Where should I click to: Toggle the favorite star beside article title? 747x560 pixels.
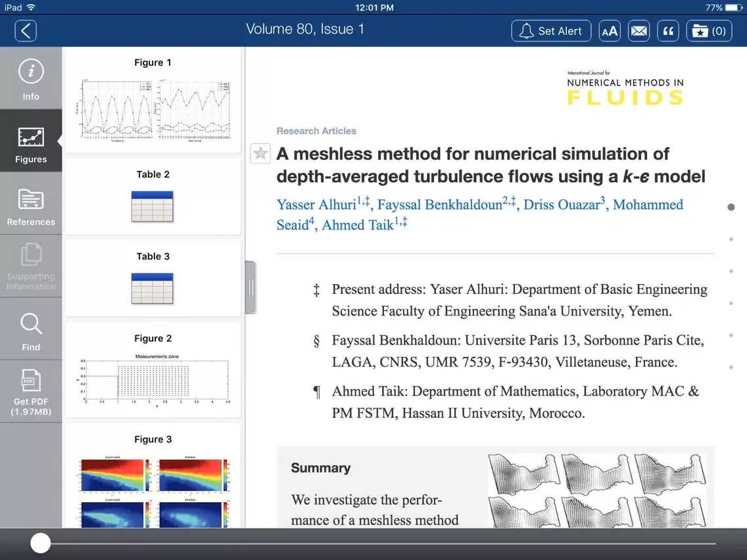pyautogui.click(x=260, y=154)
